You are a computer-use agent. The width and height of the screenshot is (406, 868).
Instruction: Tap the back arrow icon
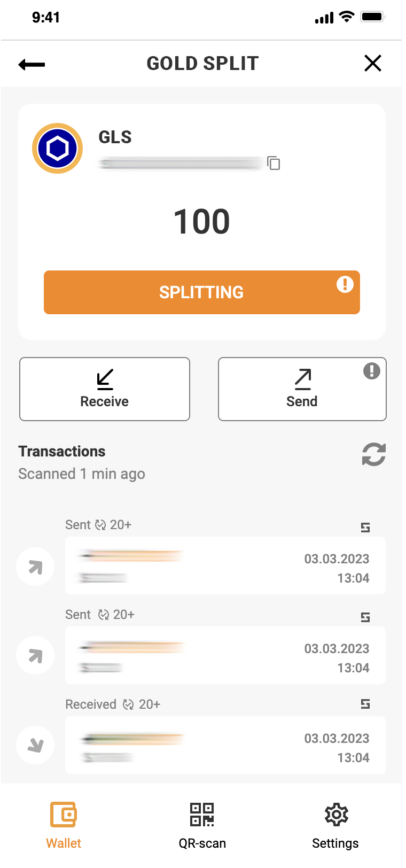click(32, 65)
